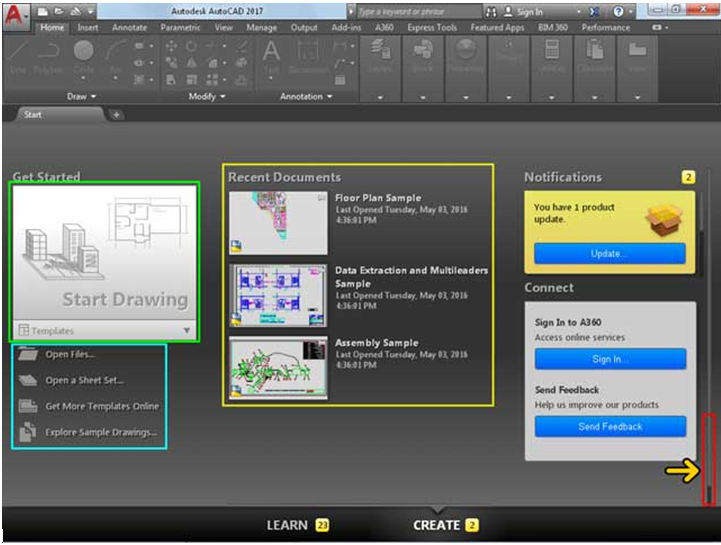The width and height of the screenshot is (721, 545).
Task: Click the Open file icon in quick access toolbar
Action: pyautogui.click(x=59, y=12)
